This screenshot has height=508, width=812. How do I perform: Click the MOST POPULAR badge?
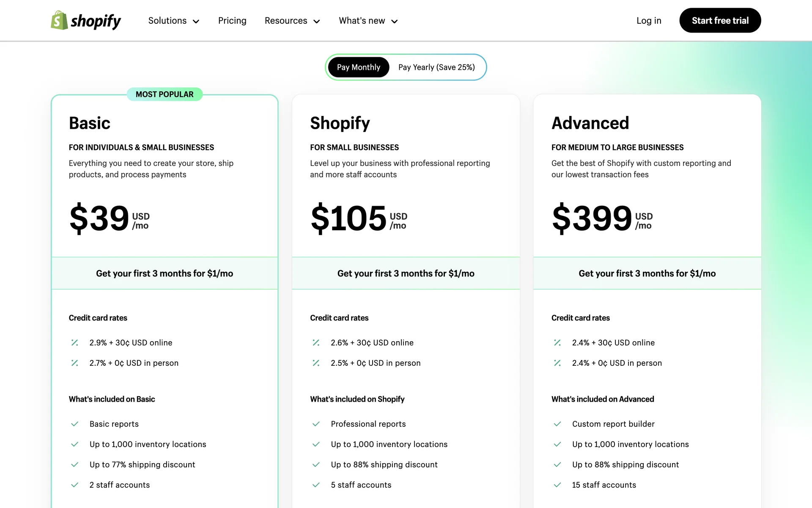coord(165,94)
